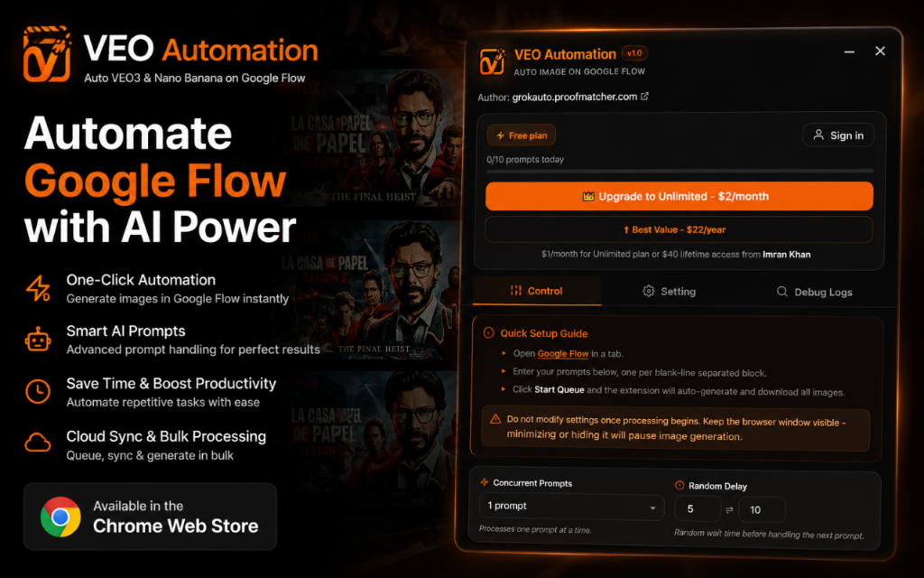Click the clock icon next to Random Delay
Screen dimensions: 924x578
click(x=679, y=485)
